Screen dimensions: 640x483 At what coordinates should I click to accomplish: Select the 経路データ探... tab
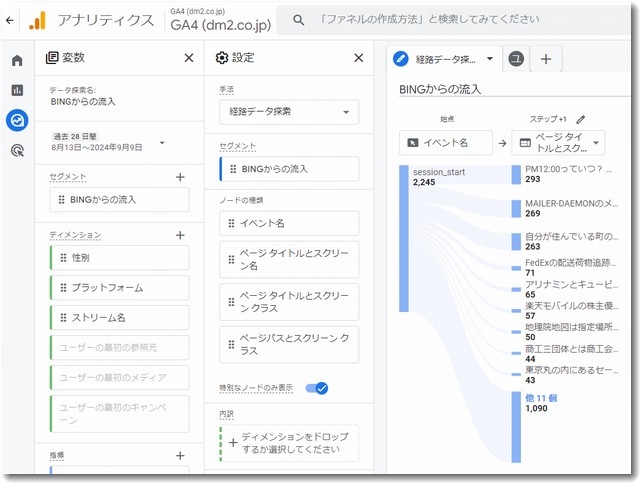point(444,59)
